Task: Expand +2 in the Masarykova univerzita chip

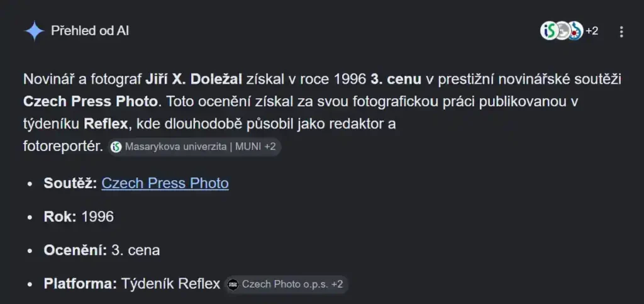Action: coord(270,147)
